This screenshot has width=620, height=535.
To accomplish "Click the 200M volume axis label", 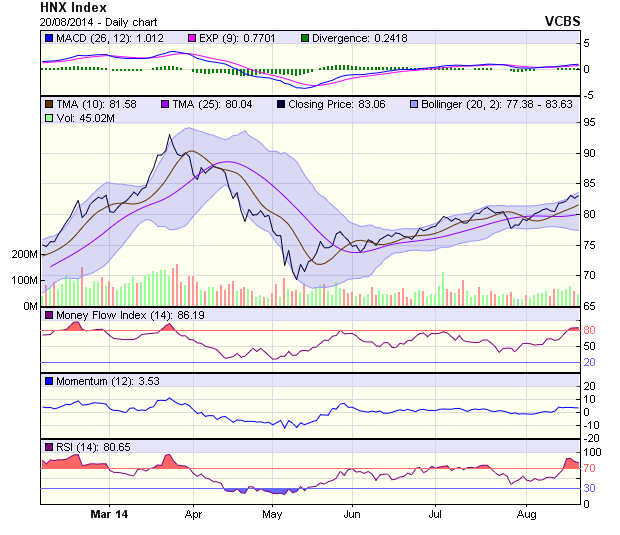I will (23, 255).
